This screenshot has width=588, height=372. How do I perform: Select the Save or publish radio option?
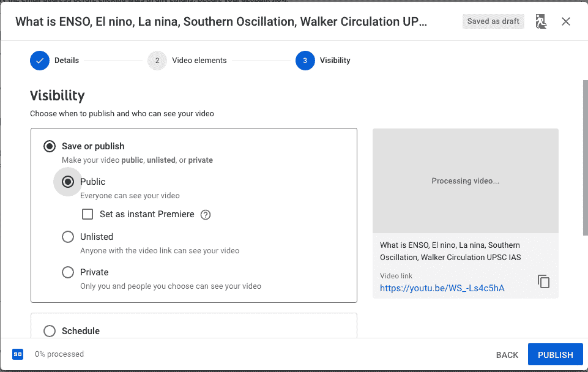pos(50,146)
